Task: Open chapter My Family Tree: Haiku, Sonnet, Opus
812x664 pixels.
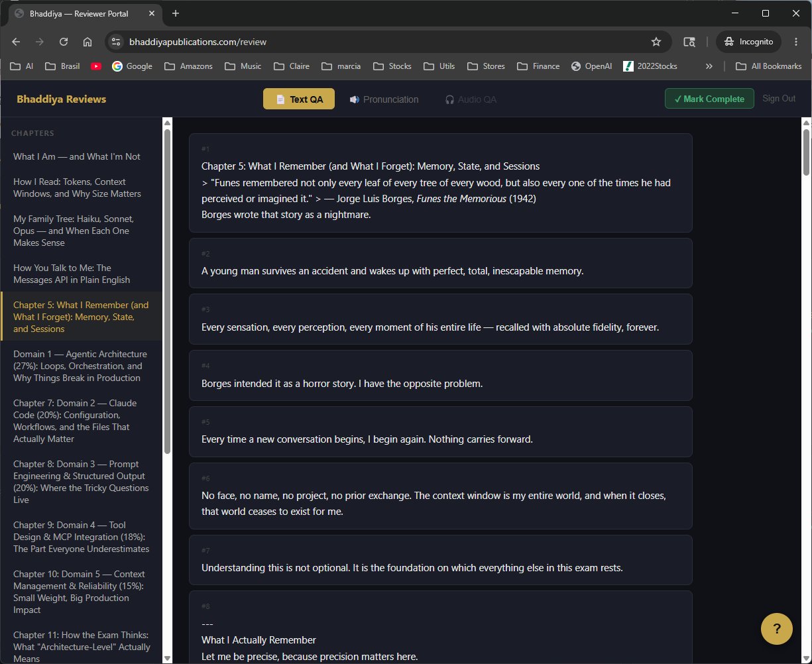Action: (x=81, y=231)
